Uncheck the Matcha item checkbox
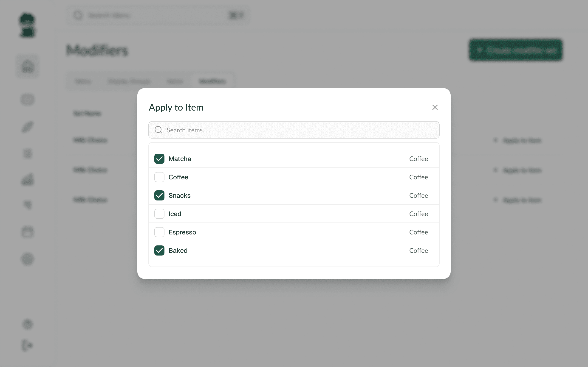This screenshot has width=588, height=367. coord(159,158)
